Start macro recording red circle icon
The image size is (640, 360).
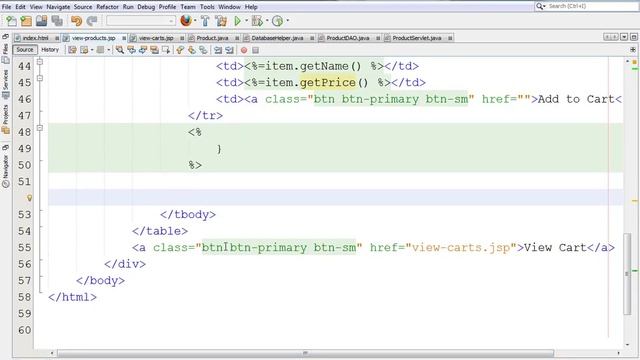pos(244,50)
